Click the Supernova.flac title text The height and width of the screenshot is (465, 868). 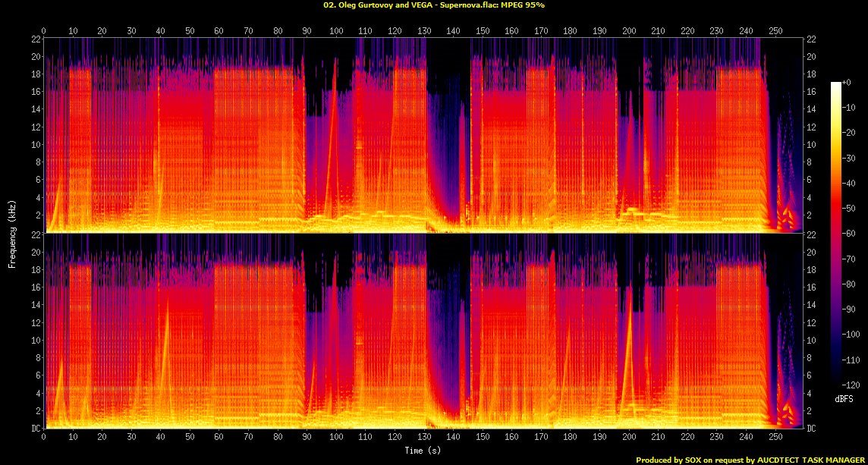pos(434,5)
